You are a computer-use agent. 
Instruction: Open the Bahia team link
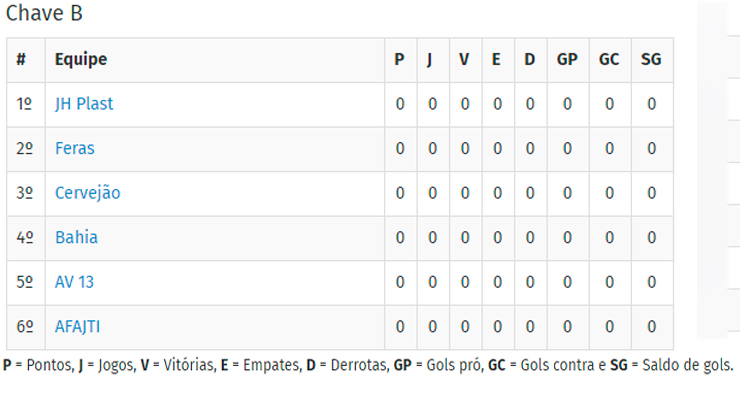[76, 237]
